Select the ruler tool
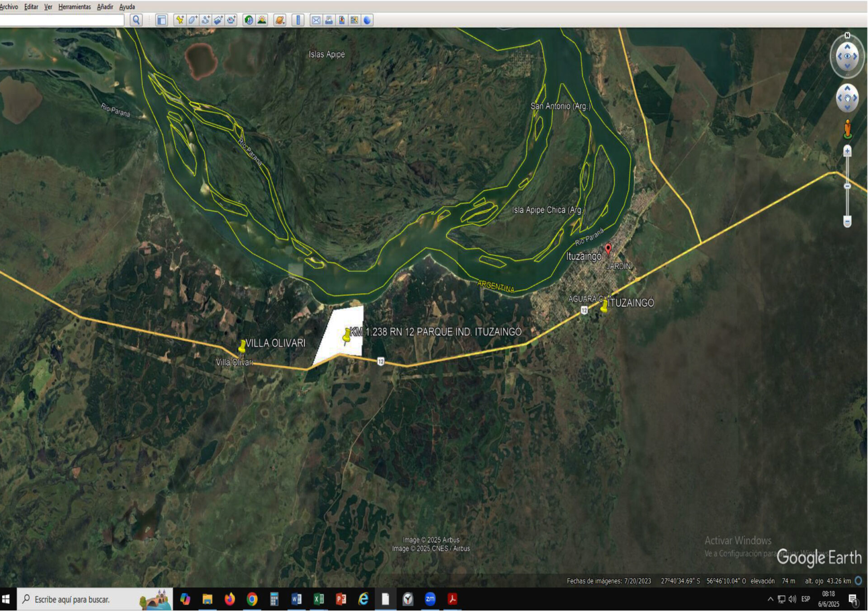This screenshot has height=612, width=868. click(x=298, y=20)
